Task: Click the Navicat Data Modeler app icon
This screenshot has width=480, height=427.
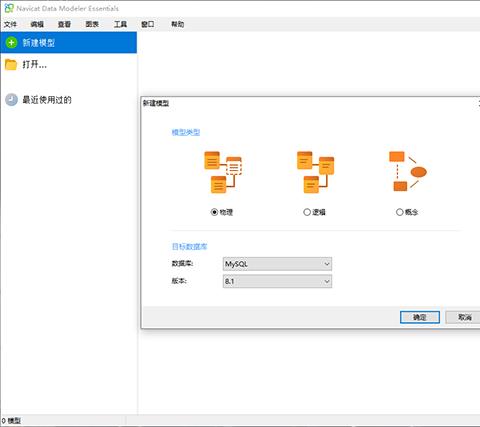Action: tap(9, 8)
